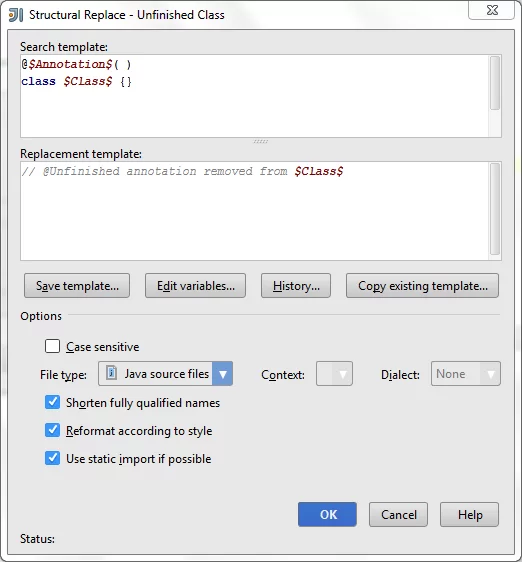This screenshot has width=522, height=562.
Task: Click $Annotation$ variable in search template
Action: pyautogui.click(x=71, y=65)
